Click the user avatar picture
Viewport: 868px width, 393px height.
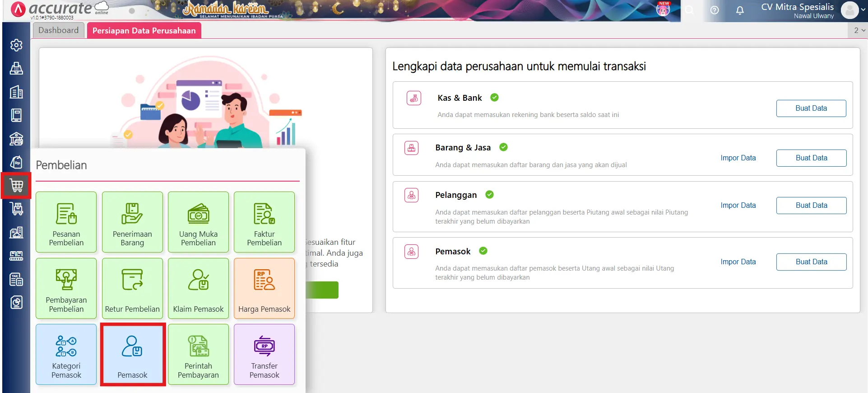coord(849,10)
